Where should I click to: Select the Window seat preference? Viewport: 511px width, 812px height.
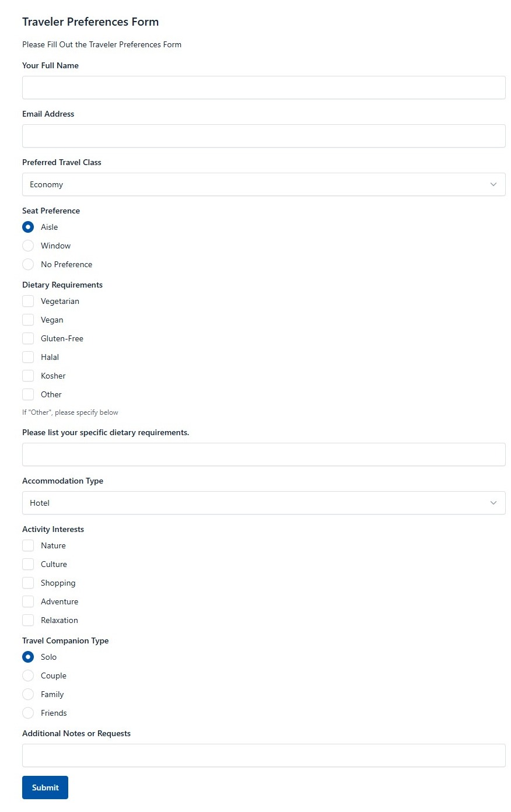pos(27,246)
